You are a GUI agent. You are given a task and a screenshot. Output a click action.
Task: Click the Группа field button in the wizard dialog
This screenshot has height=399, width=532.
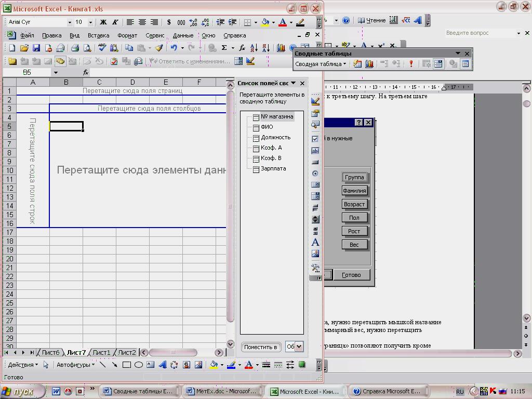coord(354,177)
